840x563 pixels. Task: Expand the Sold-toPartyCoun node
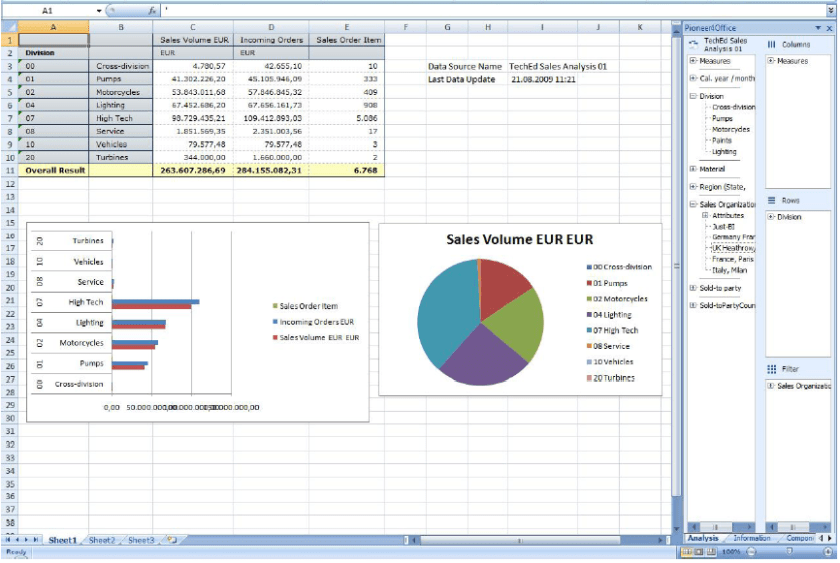point(693,305)
